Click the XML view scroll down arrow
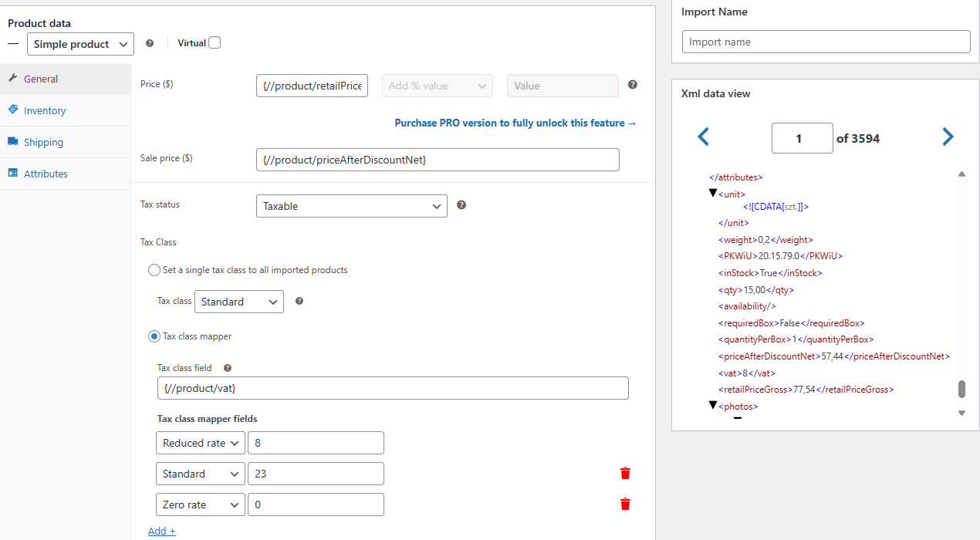The image size is (980, 540). coord(961,413)
